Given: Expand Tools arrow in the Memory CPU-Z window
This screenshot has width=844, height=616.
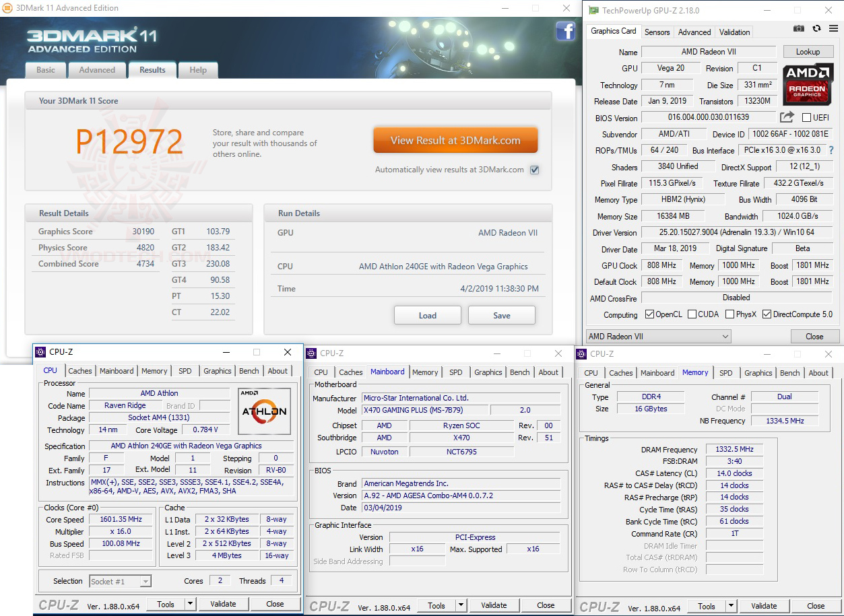Looking at the screenshot, I should 731,606.
